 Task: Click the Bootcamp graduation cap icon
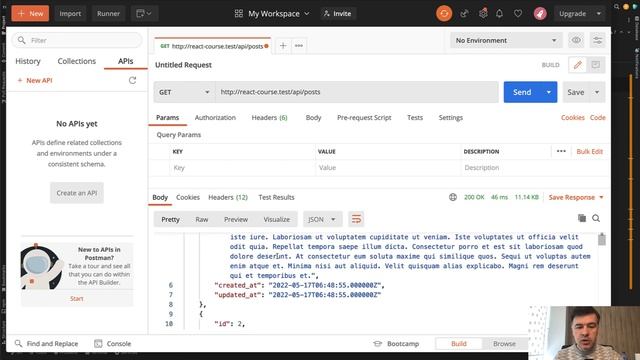378,344
